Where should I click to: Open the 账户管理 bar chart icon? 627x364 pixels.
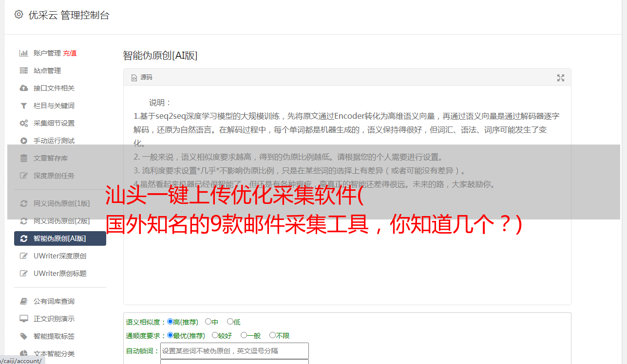[x=23, y=53]
